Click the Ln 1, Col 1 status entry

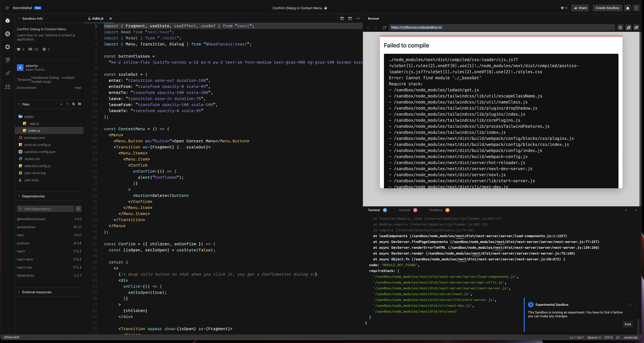pyautogui.click(x=577, y=337)
